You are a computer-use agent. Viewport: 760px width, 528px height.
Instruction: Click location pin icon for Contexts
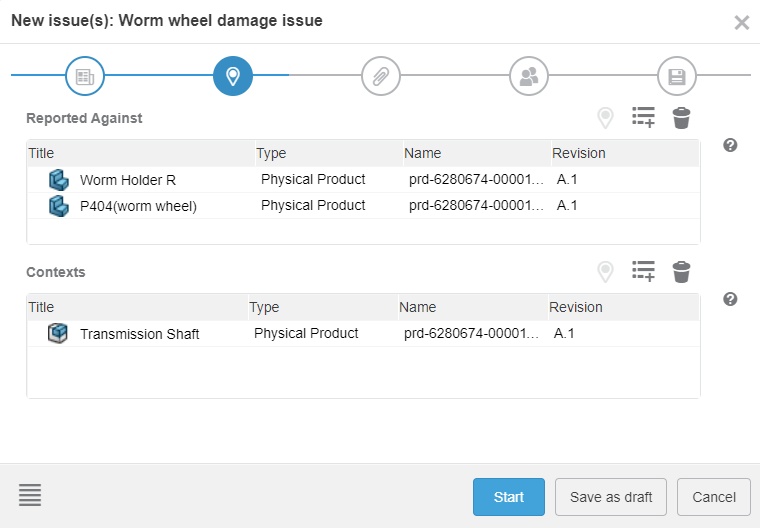click(x=605, y=272)
